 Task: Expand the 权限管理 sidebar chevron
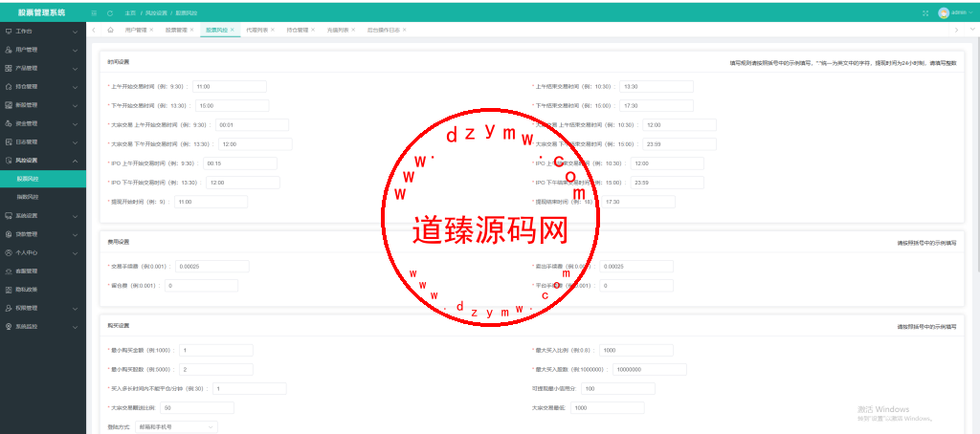pyautogui.click(x=75, y=309)
